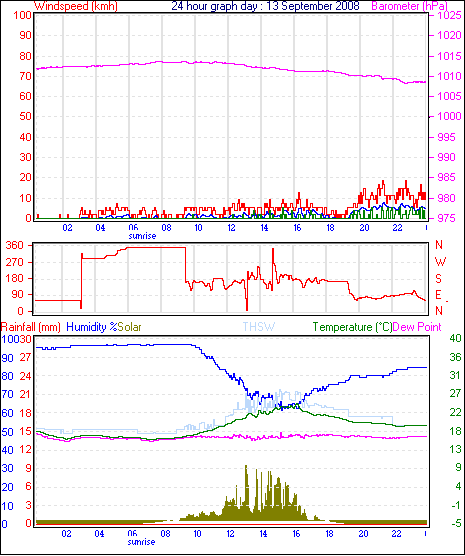465x556 pixels.
Task: Click hour label 22 under humidity graph
Action: coord(396,534)
